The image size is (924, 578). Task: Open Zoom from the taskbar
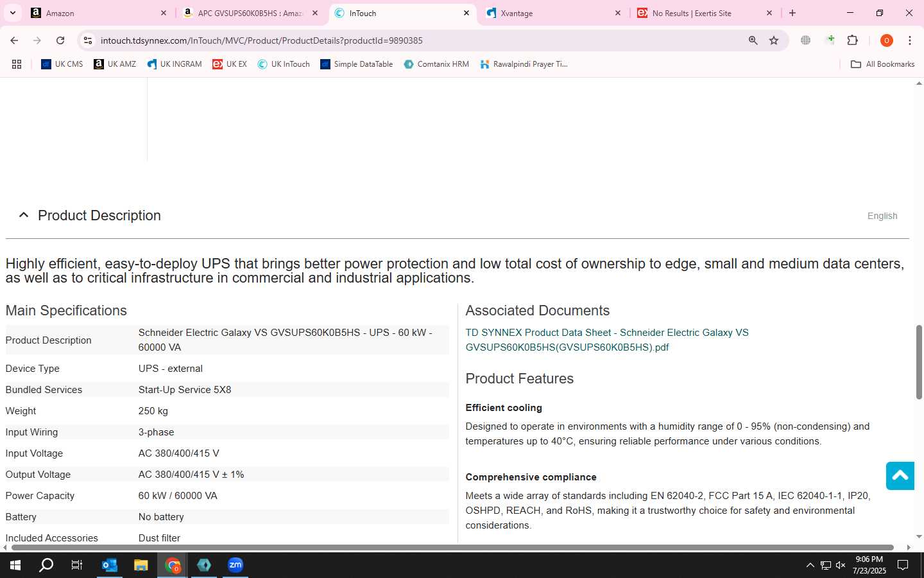click(x=235, y=565)
